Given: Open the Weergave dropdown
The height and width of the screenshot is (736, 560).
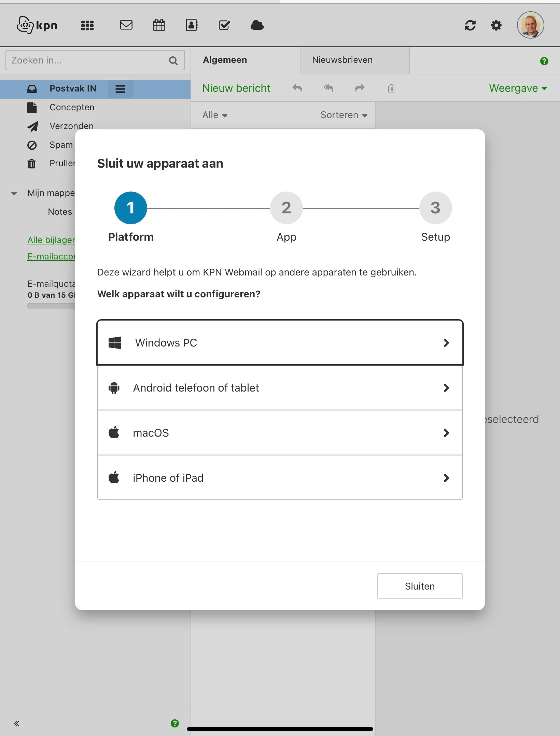Looking at the screenshot, I should pos(518,88).
